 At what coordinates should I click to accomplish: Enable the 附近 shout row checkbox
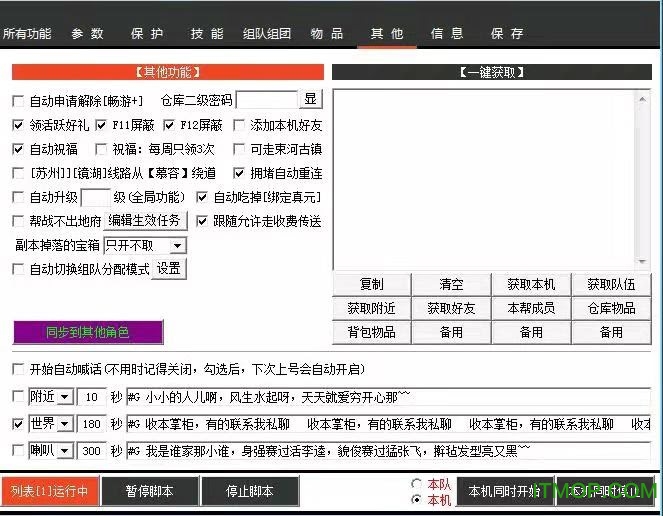18,397
